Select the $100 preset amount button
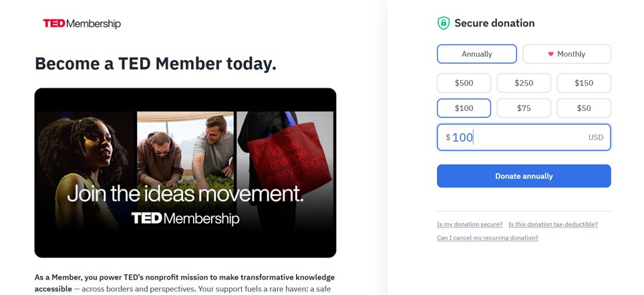This screenshot has height=295, width=644. tap(464, 108)
